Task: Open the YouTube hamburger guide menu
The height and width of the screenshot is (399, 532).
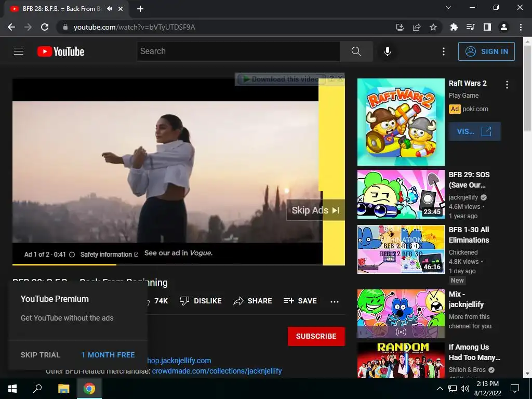Action: click(19, 51)
